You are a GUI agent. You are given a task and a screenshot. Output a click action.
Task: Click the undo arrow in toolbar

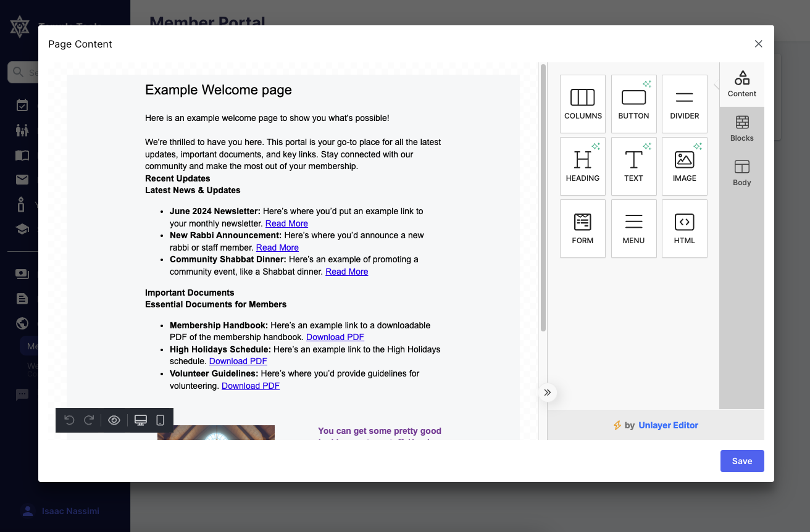coord(69,420)
